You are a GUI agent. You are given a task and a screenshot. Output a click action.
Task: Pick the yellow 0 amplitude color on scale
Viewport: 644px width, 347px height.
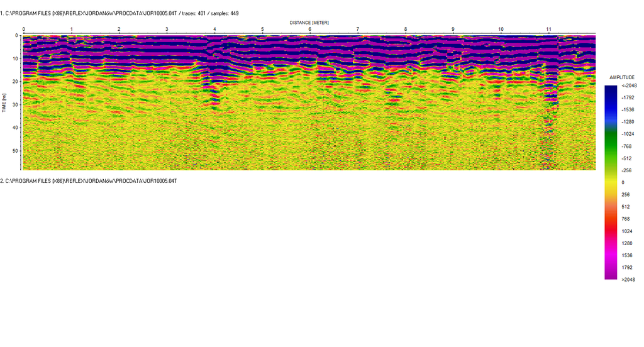pyautogui.click(x=611, y=182)
